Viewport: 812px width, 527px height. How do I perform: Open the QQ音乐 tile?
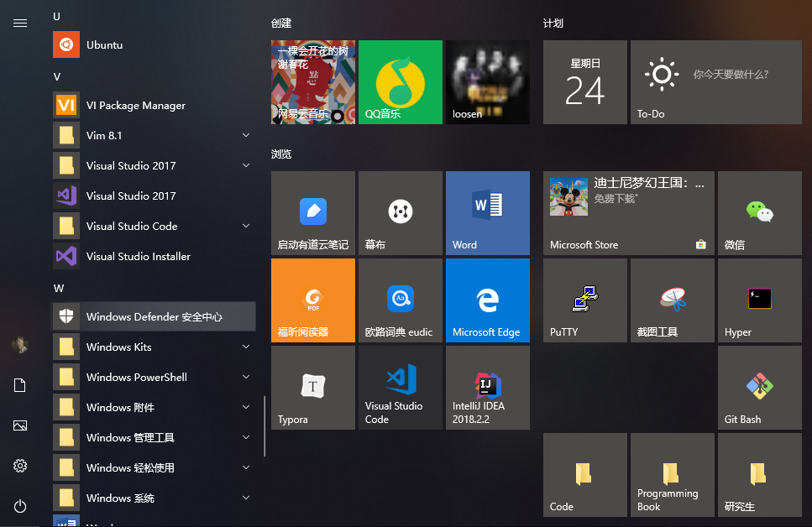[x=400, y=82]
